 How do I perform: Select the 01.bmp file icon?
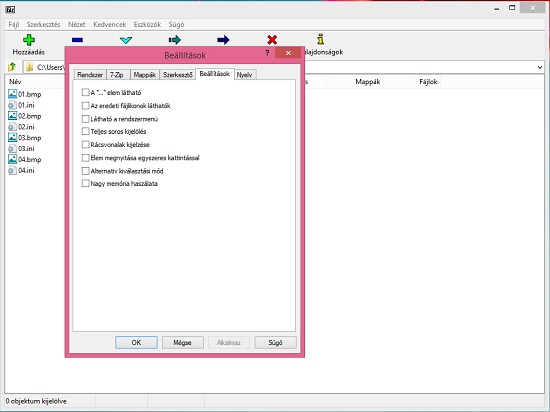[12, 94]
